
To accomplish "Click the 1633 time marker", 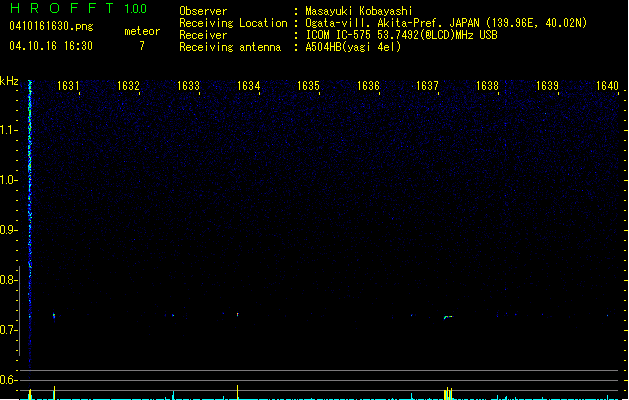I will pos(188,86).
